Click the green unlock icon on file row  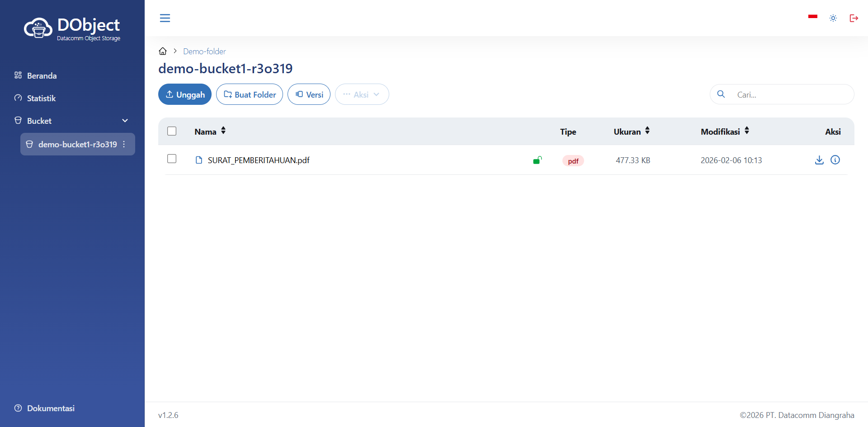point(537,160)
